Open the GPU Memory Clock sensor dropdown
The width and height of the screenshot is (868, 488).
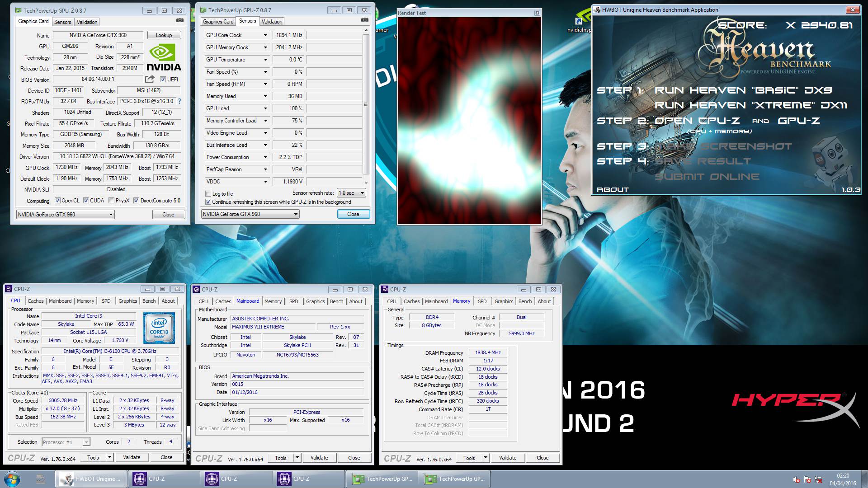(x=265, y=47)
